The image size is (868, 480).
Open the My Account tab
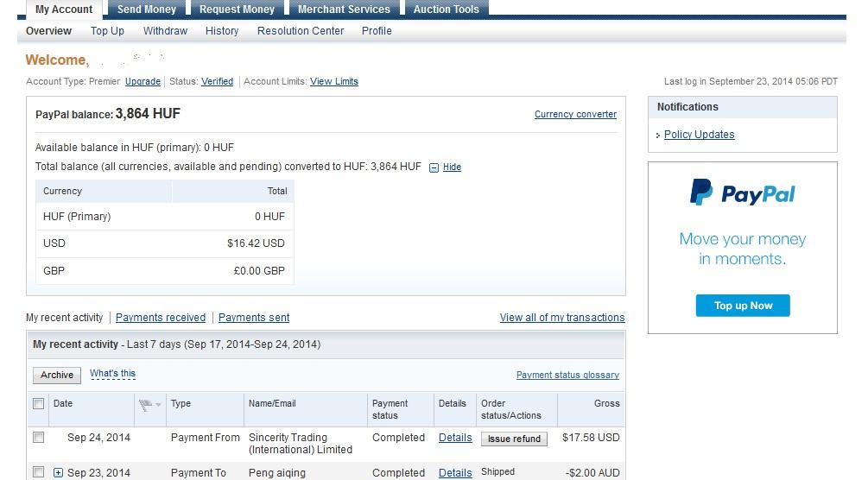coord(64,9)
